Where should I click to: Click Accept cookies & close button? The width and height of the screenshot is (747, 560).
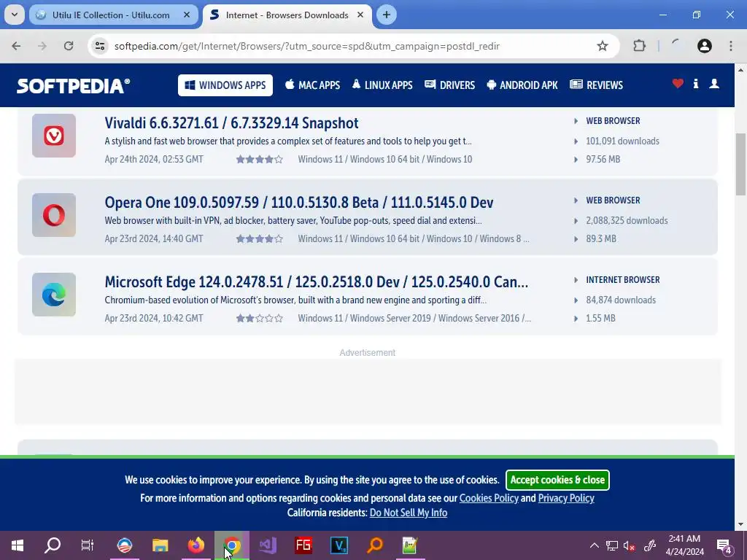(557, 480)
